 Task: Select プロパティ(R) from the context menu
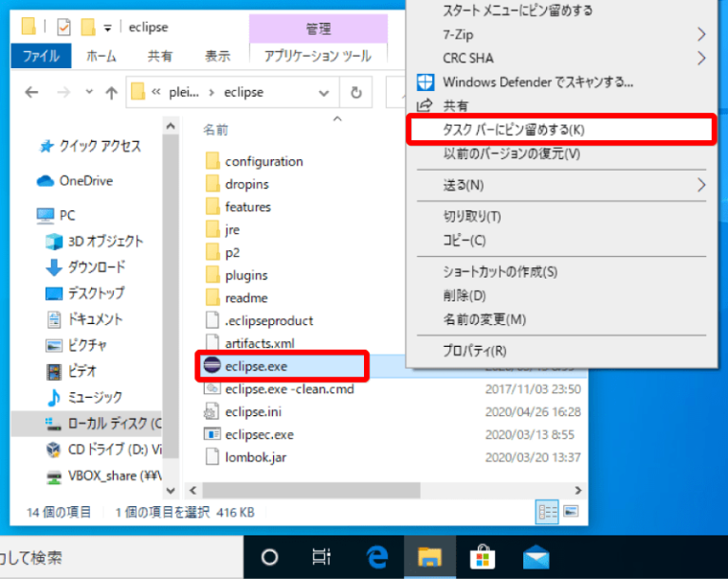pos(474,351)
